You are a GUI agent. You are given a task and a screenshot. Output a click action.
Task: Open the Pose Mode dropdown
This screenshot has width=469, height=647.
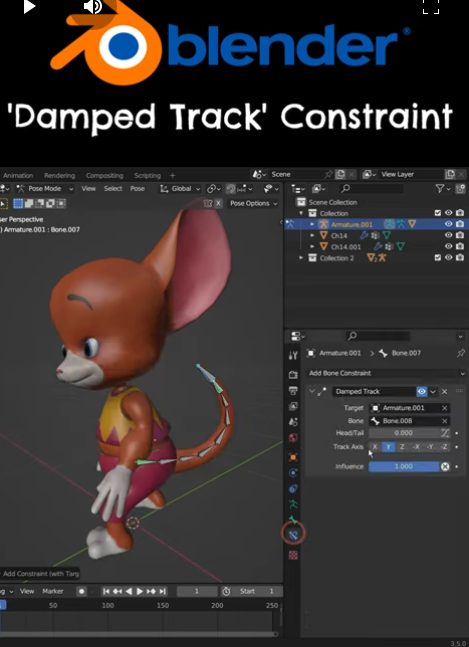[45, 189]
